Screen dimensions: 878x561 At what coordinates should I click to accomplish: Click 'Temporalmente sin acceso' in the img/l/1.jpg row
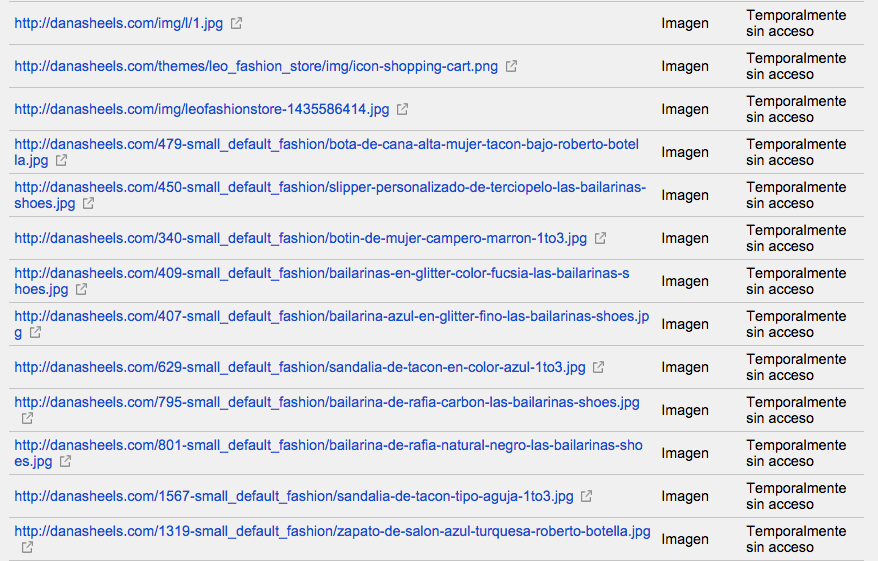coord(796,24)
